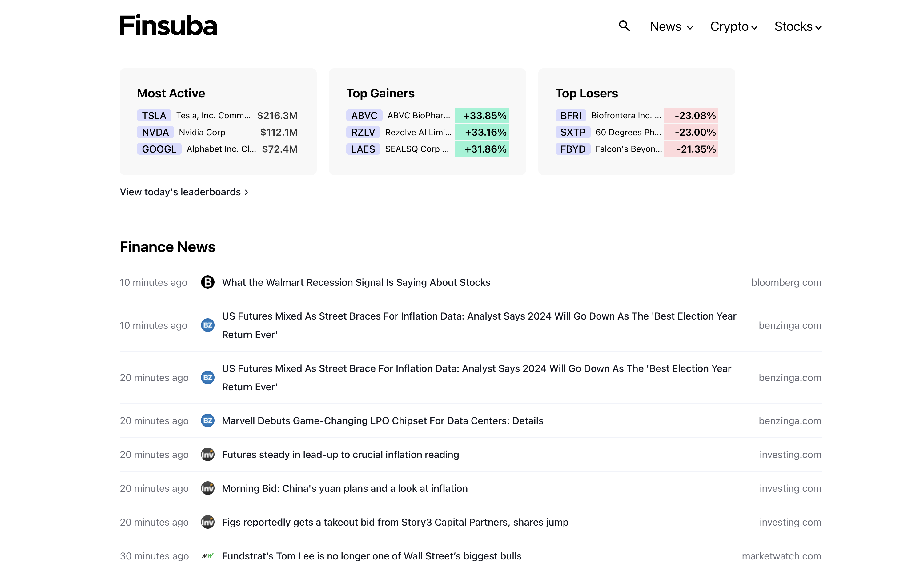Click Investing icon beside Morning Bid headline
The image size is (924, 569).
click(x=207, y=488)
